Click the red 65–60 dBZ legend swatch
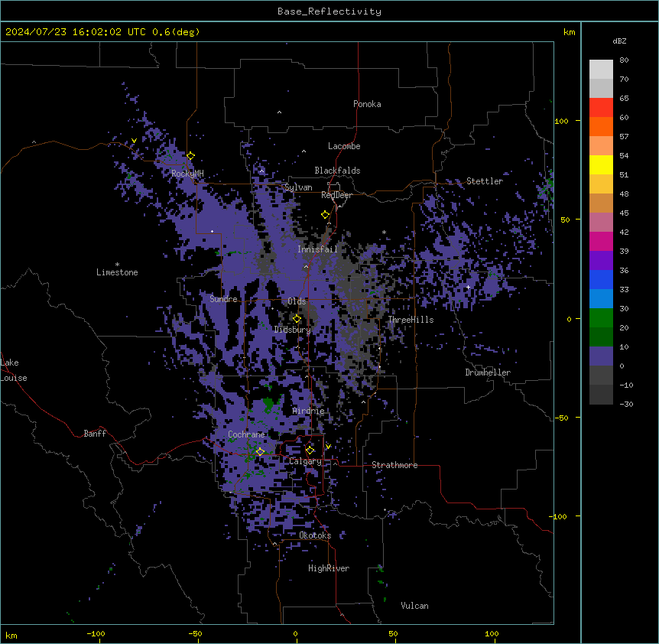Viewport: 659px width, 644px height. click(x=601, y=108)
